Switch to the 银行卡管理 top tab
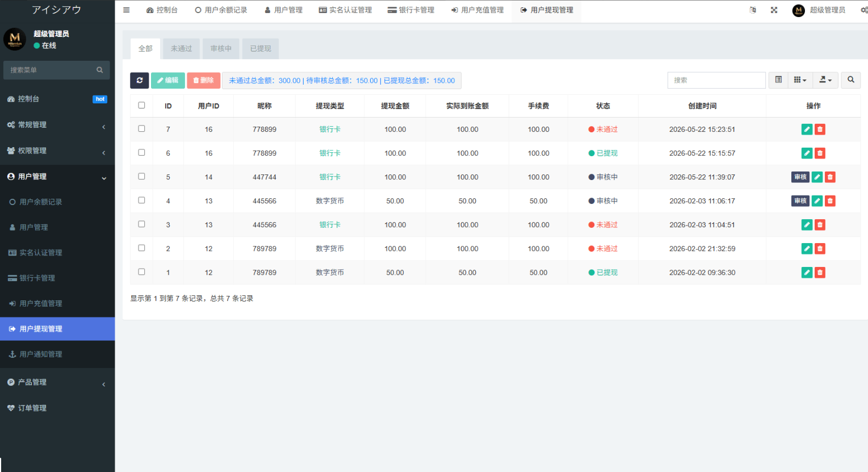This screenshot has width=868, height=472. tap(411, 10)
